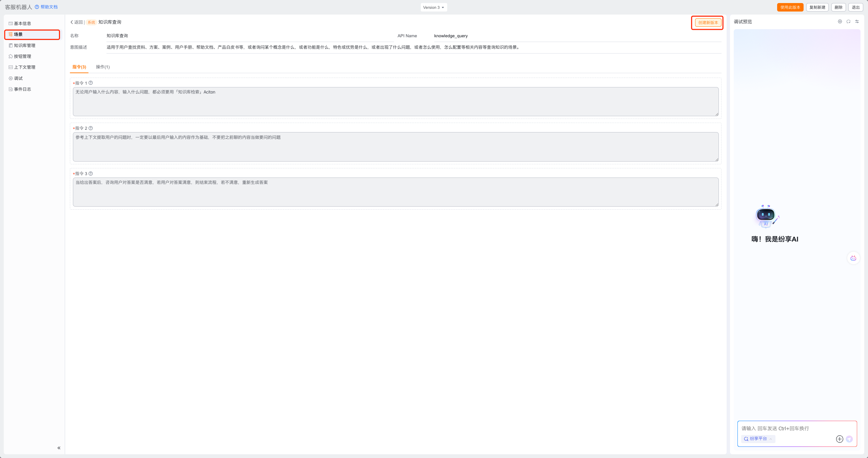The width and height of the screenshot is (868, 458).
Task: Click the sliders filter icon in 调试预览
Action: pos(857,22)
